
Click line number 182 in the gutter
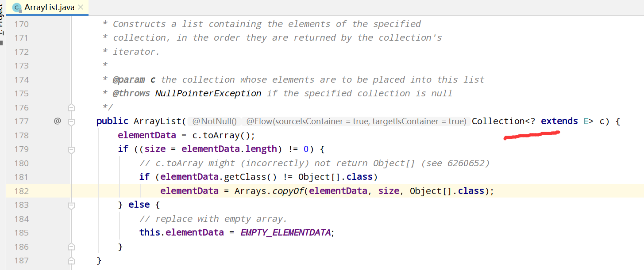click(x=21, y=191)
